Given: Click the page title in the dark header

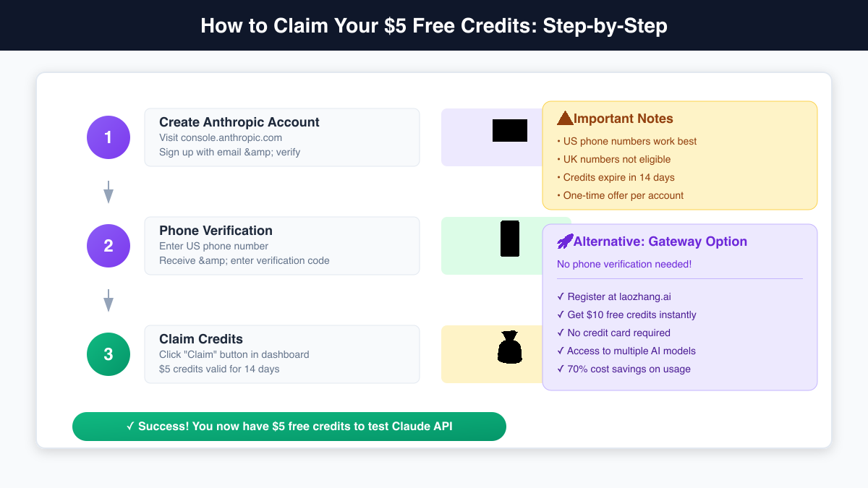Looking at the screenshot, I should click(x=434, y=26).
